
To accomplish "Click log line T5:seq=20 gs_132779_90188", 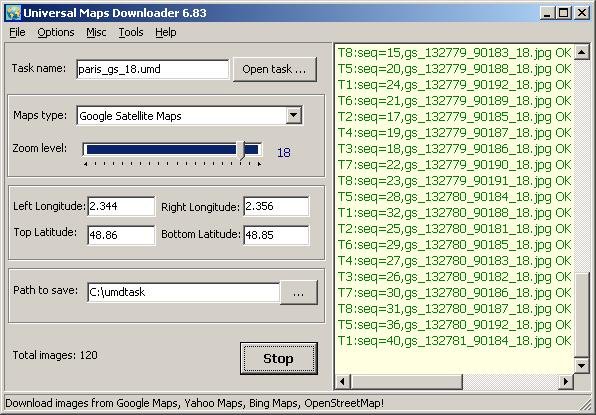I will pos(454,69).
